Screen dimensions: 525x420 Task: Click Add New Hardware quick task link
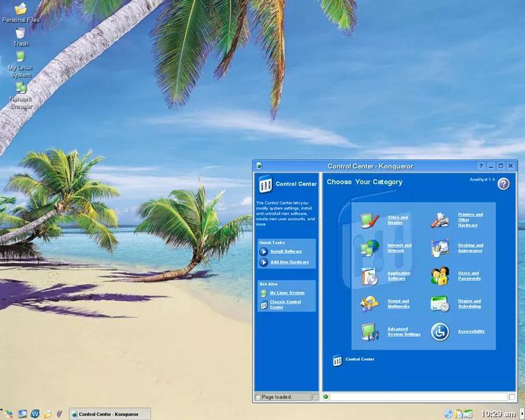pyautogui.click(x=290, y=262)
